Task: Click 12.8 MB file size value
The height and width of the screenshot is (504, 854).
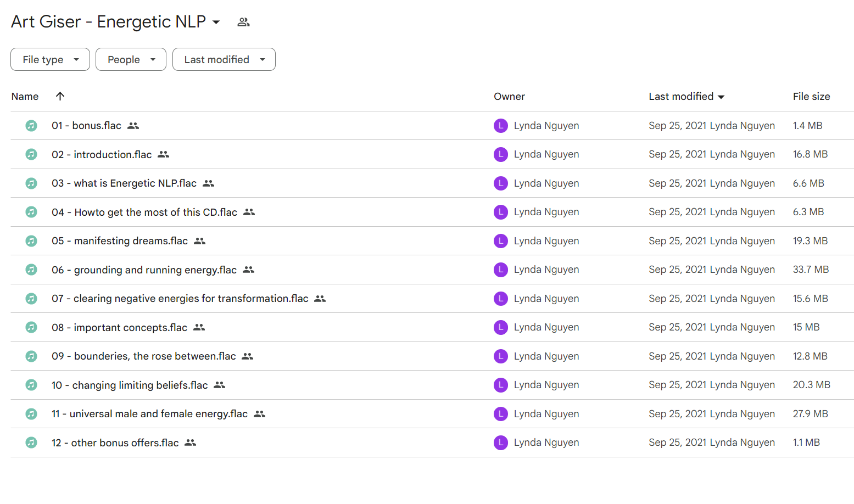Action: (810, 356)
